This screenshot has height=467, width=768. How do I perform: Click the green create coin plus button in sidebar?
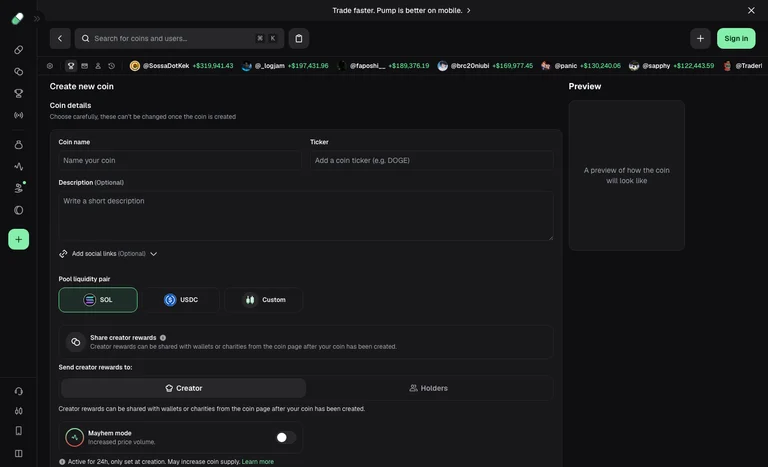click(x=19, y=239)
